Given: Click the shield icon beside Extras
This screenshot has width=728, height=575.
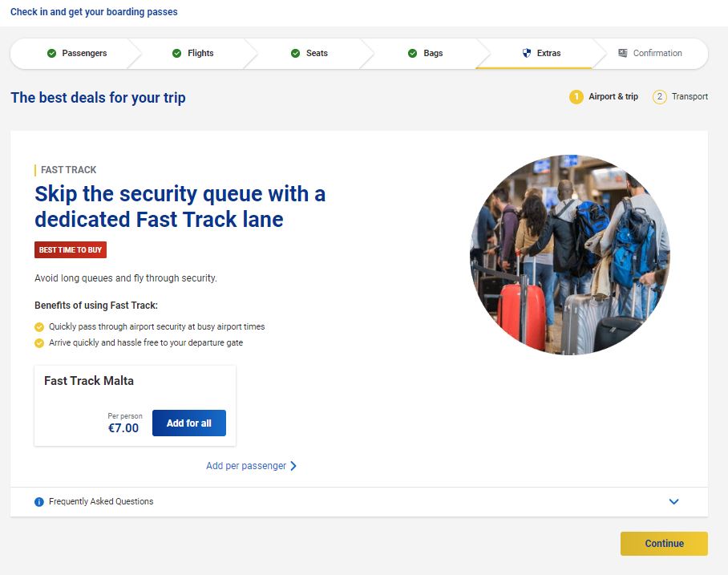Looking at the screenshot, I should coord(527,54).
